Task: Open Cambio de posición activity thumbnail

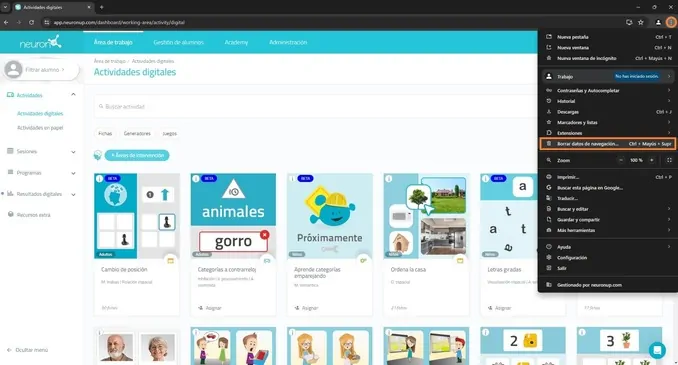Action: pos(137,216)
